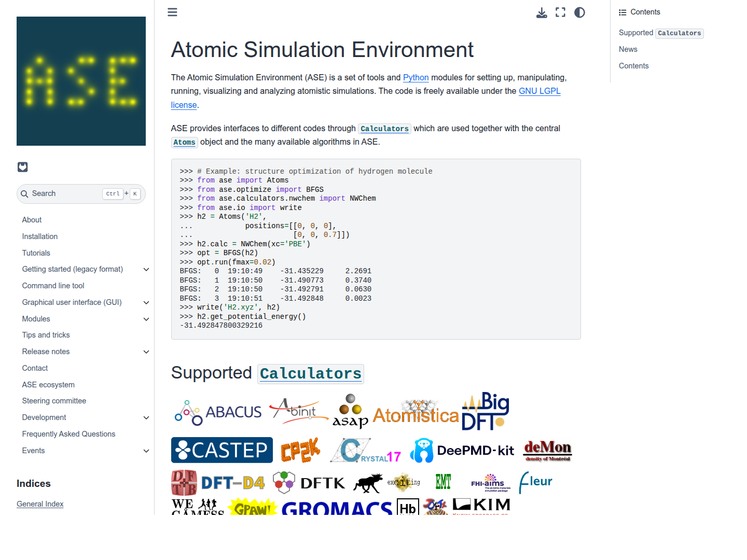The image size is (747, 560).
Task: Open the Abinit calculator logo
Action: click(x=299, y=411)
